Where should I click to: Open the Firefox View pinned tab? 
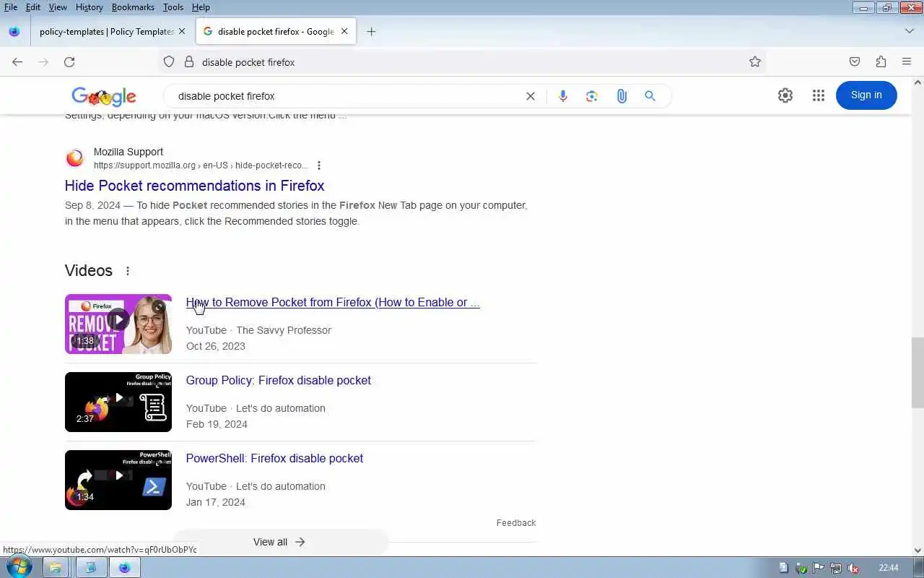pyautogui.click(x=14, y=32)
